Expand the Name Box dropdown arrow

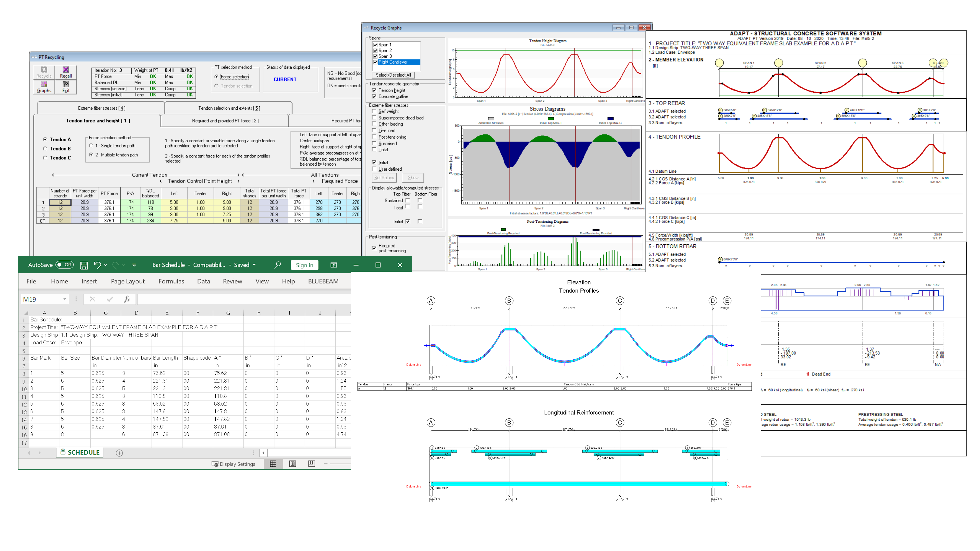64,299
